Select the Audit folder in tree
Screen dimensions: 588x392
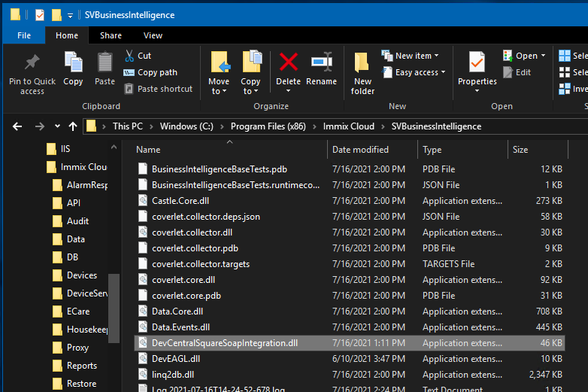coord(71,221)
